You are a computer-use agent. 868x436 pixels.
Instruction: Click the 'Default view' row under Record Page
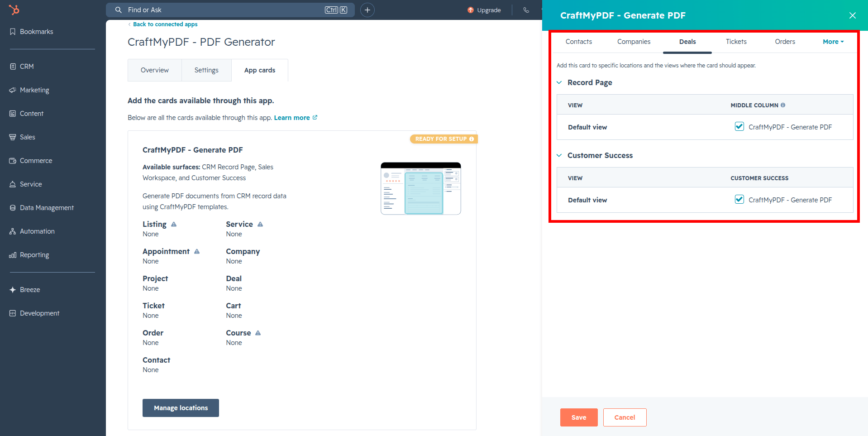coord(705,127)
